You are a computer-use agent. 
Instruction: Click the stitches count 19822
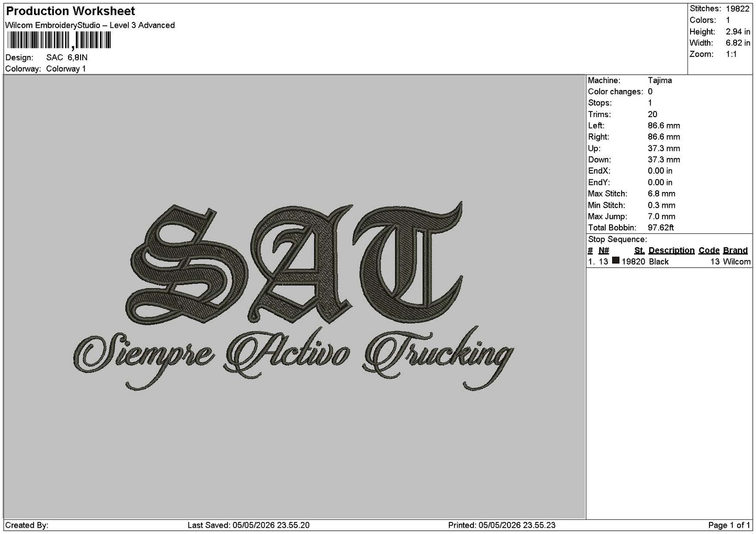[738, 9]
